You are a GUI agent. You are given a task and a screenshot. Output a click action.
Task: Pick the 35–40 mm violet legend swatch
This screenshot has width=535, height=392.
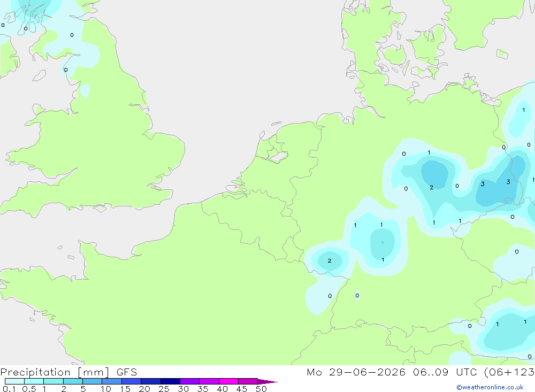[209, 381]
